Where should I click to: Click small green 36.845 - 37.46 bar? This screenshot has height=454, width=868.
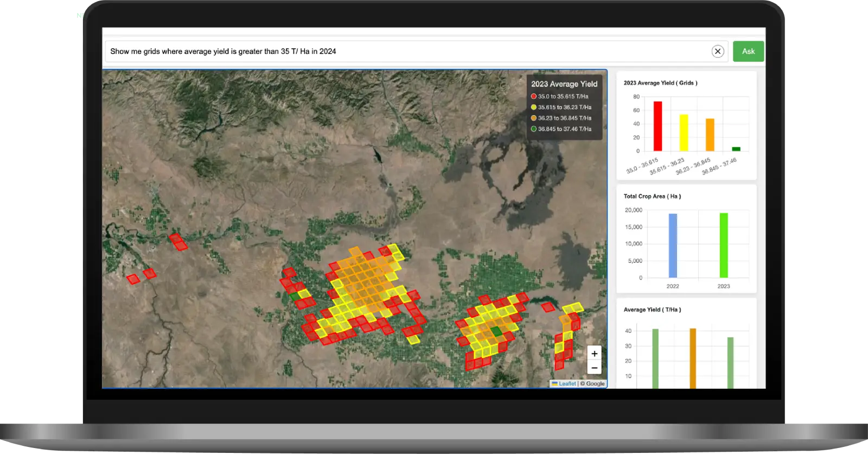point(736,149)
